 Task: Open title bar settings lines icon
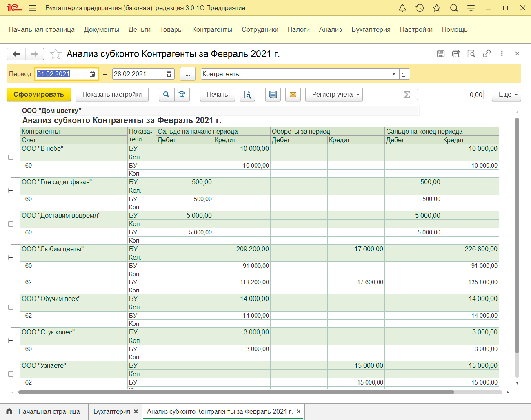[x=471, y=8]
